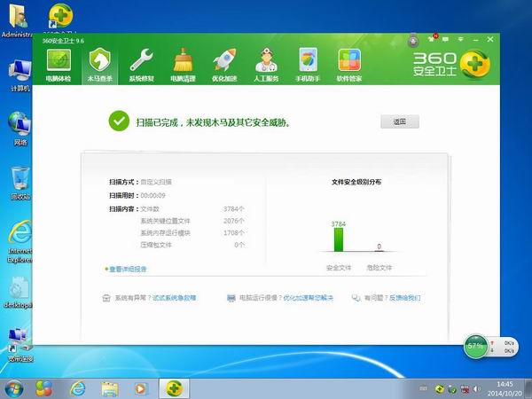This screenshot has width=532, height=399.
Task: Click the 返回 button
Action: [400, 121]
